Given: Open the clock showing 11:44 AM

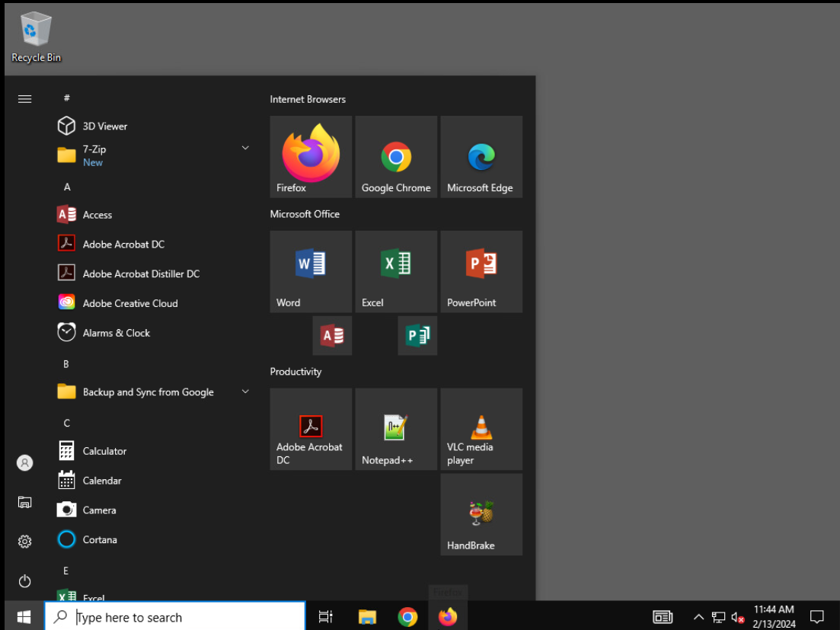Looking at the screenshot, I should pyautogui.click(x=774, y=617).
